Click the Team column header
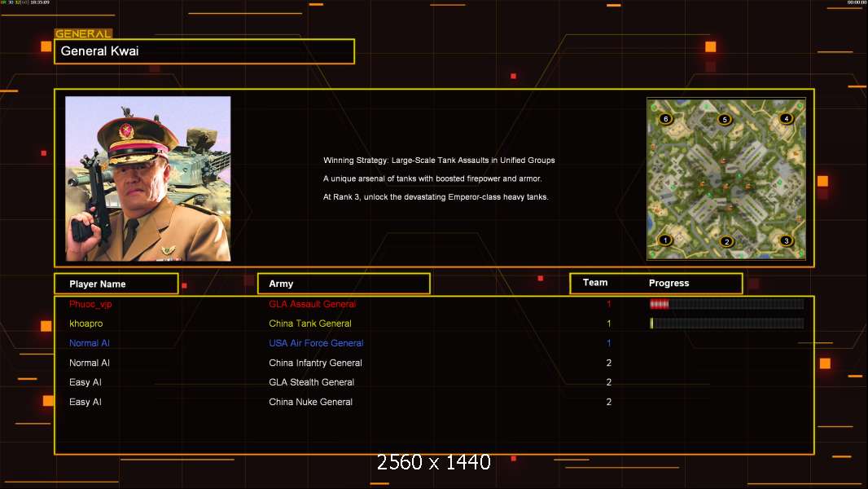 tap(595, 283)
